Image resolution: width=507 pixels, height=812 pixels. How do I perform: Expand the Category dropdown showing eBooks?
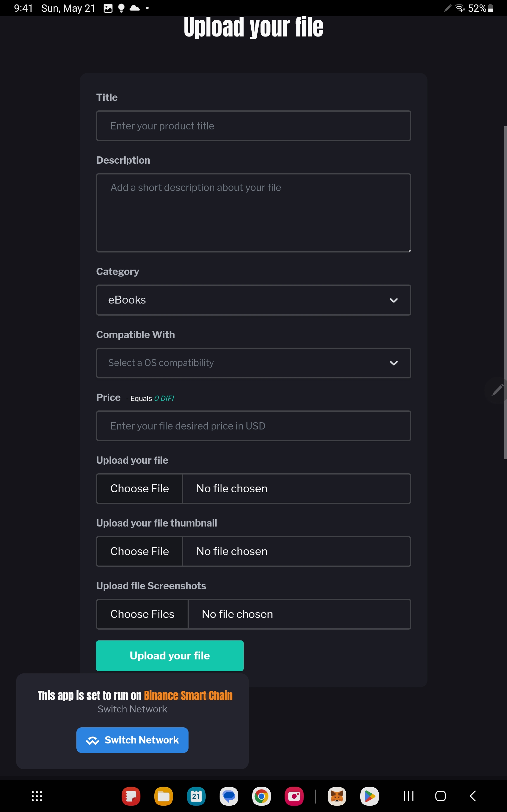(x=253, y=300)
